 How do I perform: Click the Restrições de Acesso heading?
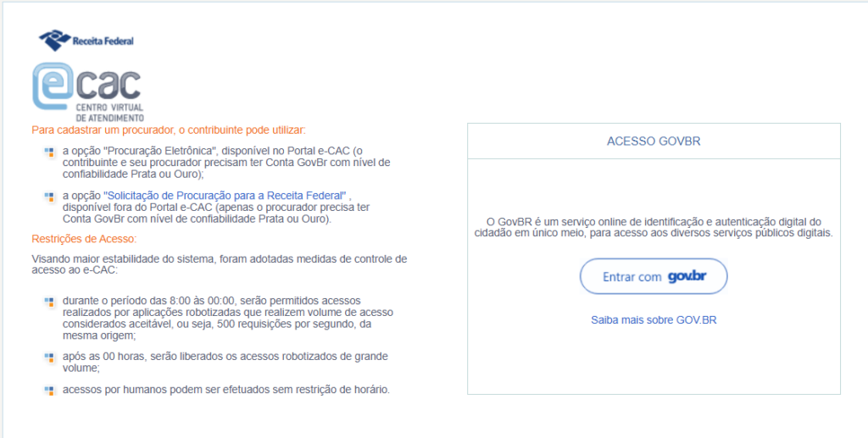tap(84, 239)
